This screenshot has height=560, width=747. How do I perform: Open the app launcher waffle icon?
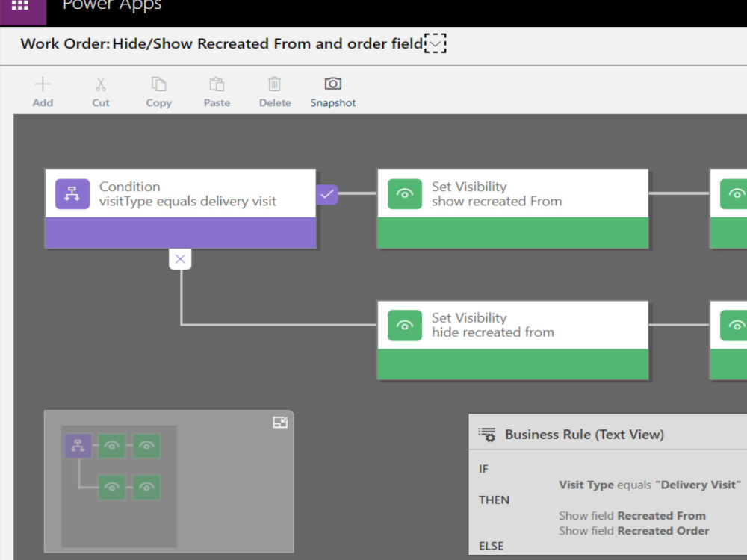pyautogui.click(x=19, y=6)
